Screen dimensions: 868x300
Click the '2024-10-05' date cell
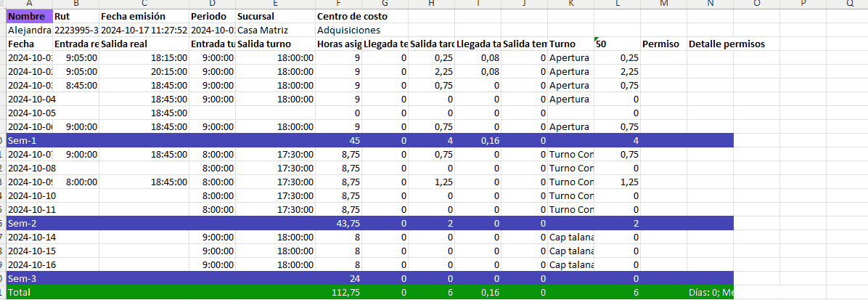click(30, 113)
